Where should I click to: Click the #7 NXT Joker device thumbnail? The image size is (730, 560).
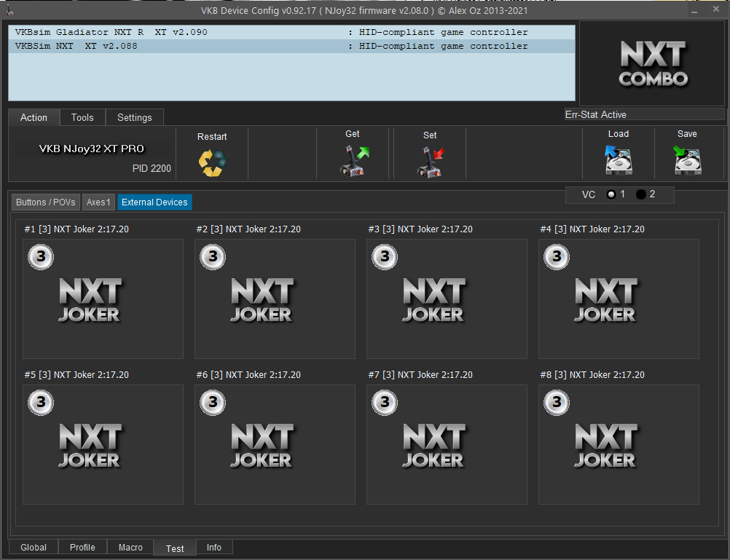point(447,445)
